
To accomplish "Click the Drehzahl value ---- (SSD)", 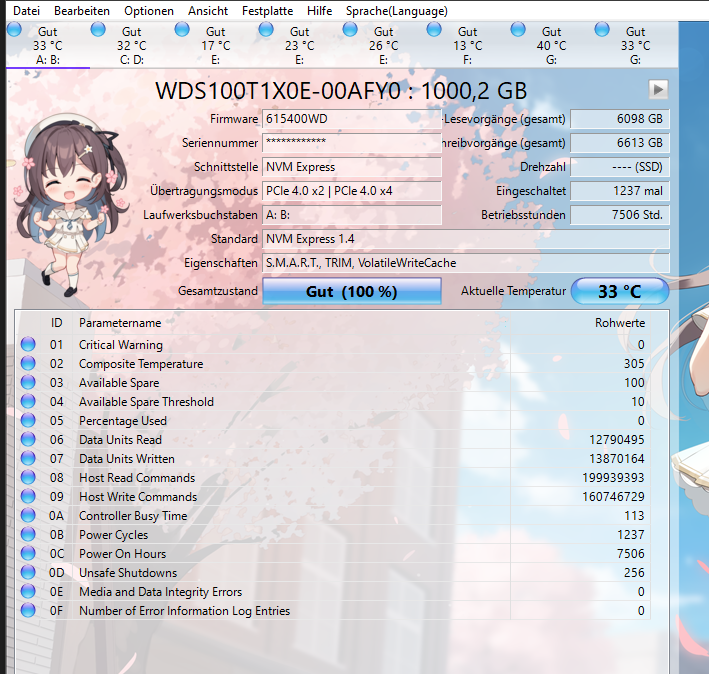I will point(620,167).
